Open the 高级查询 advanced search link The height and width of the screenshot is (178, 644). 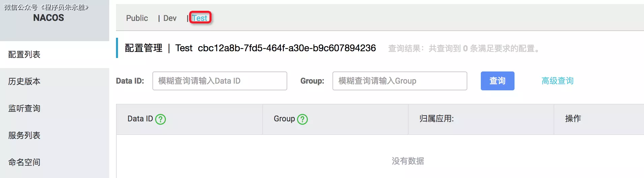[x=557, y=81]
